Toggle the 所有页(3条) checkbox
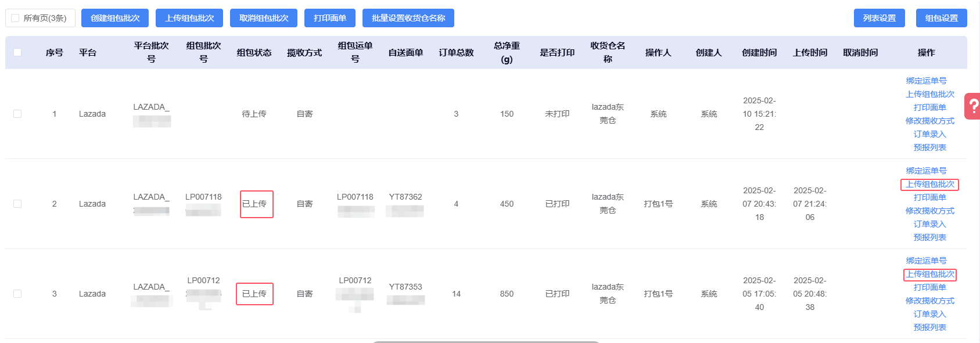The image size is (980, 343). 16,18
